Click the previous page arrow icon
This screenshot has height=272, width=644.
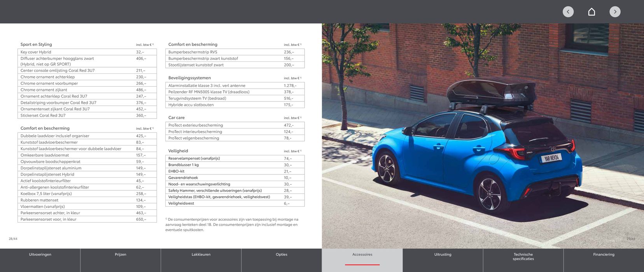point(568,12)
